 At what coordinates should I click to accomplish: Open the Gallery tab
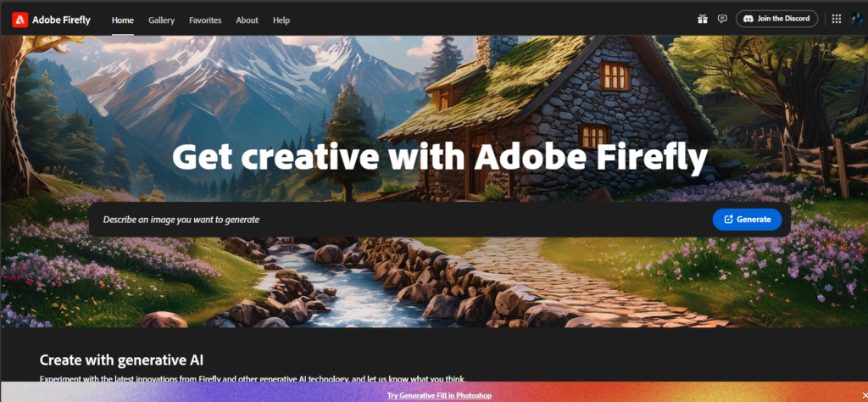click(x=161, y=20)
